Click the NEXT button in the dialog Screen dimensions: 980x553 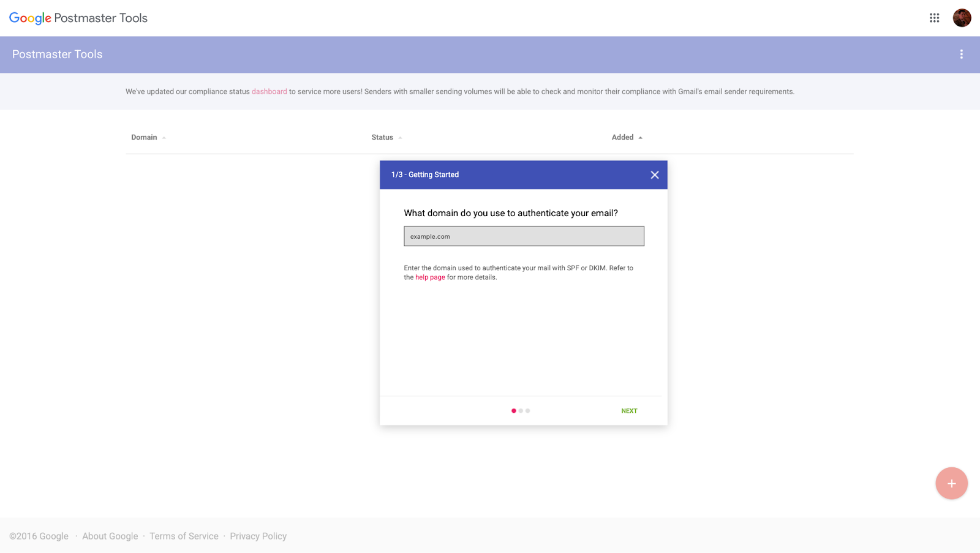point(629,411)
